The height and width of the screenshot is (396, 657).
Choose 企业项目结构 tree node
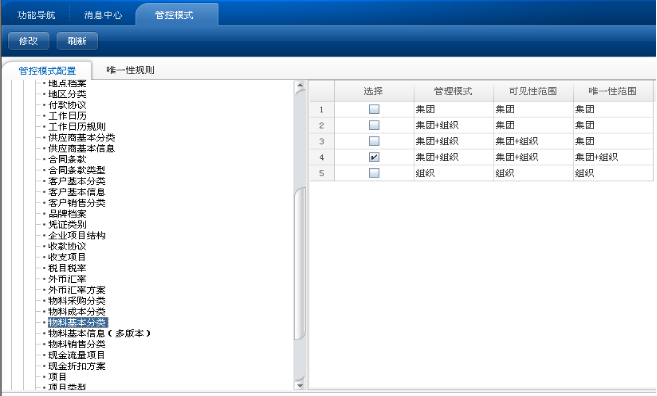pos(77,236)
